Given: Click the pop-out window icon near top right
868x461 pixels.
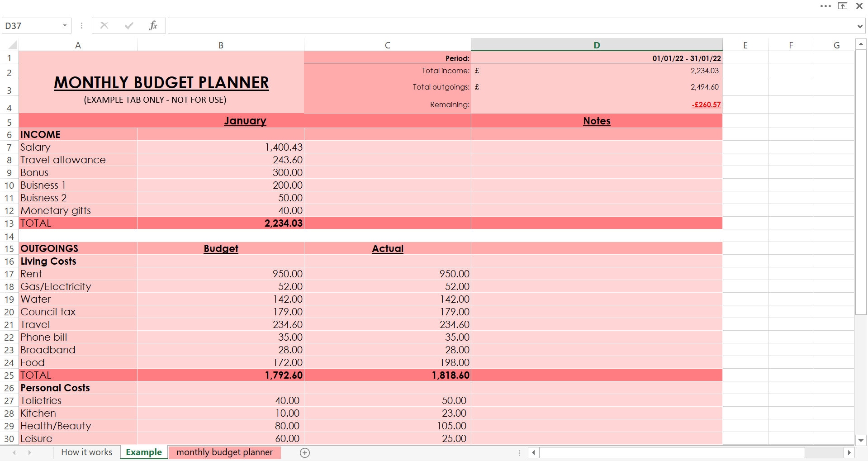Looking at the screenshot, I should pyautogui.click(x=843, y=6).
